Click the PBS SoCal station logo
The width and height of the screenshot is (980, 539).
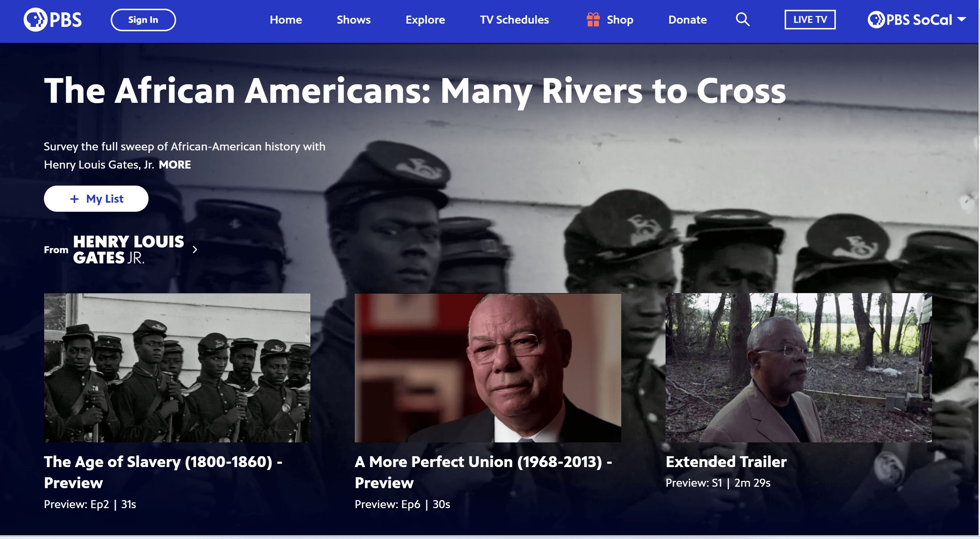click(910, 20)
